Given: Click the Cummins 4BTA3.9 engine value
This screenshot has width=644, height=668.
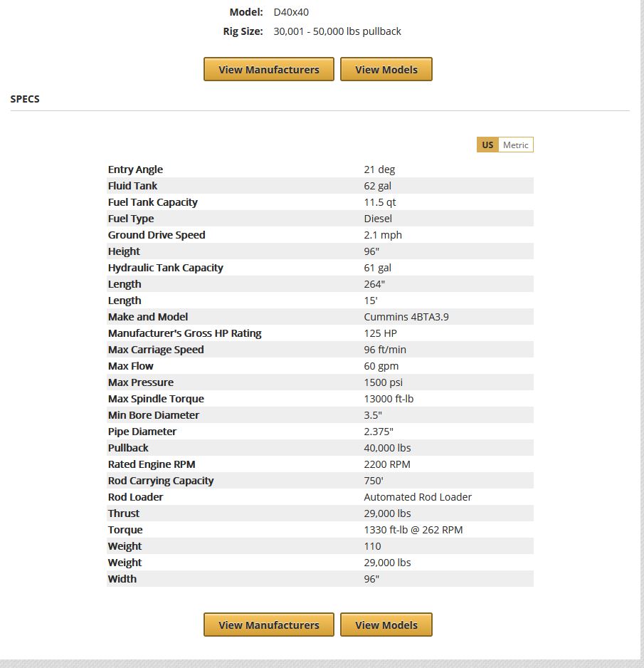Looking at the screenshot, I should (x=405, y=317).
